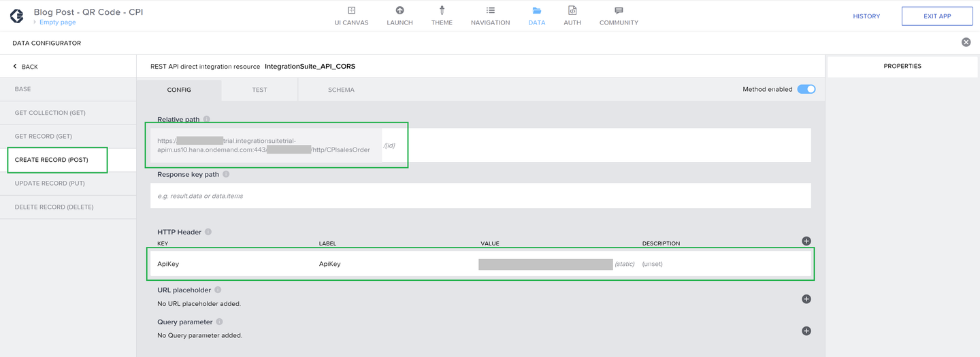
Task: Click the Response key path input
Action: [x=480, y=196]
